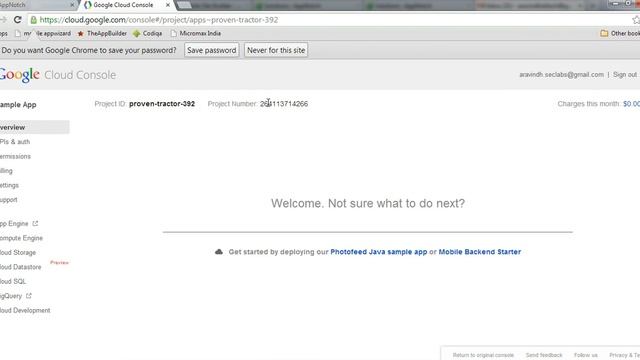
Task: Click the address bar URL field
Action: click(x=327, y=20)
